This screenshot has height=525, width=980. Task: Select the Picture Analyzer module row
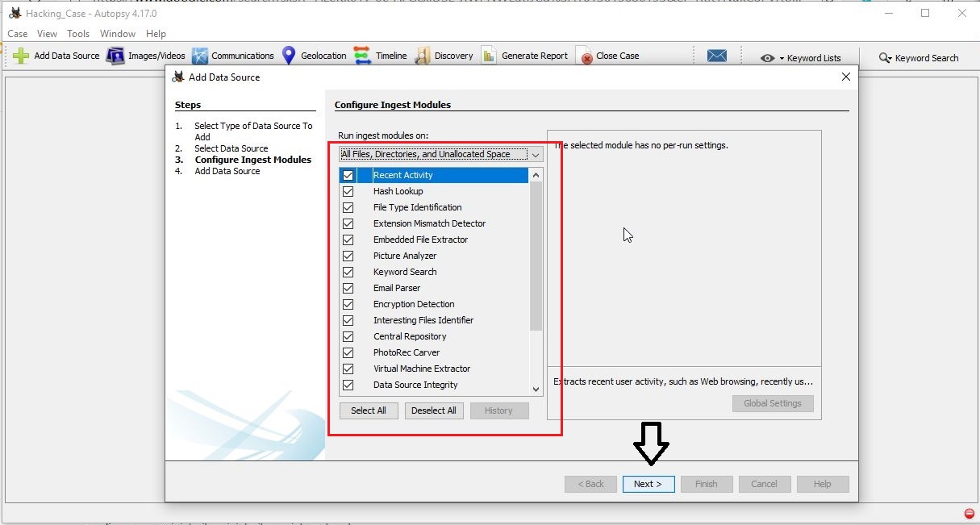point(434,256)
